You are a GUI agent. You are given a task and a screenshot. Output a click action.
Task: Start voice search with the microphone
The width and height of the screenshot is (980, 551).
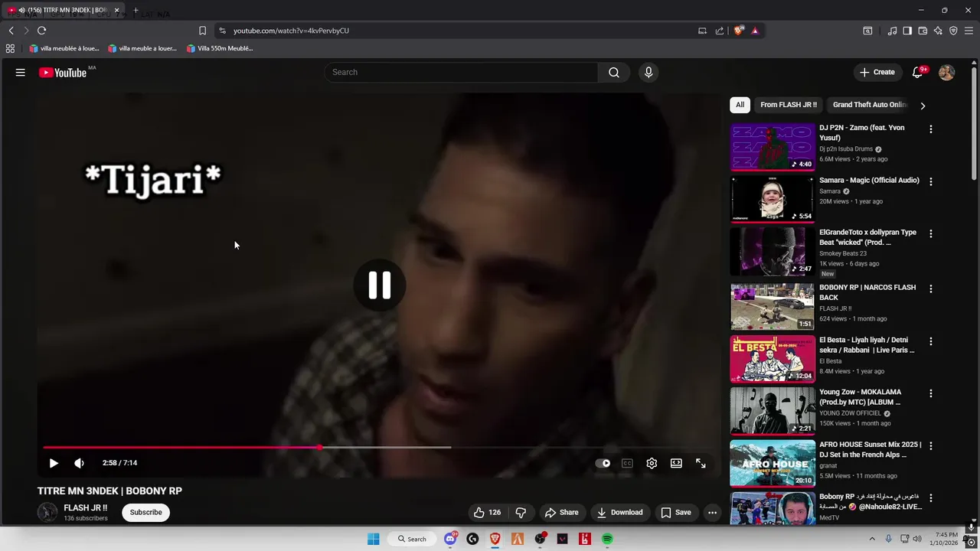tap(648, 72)
